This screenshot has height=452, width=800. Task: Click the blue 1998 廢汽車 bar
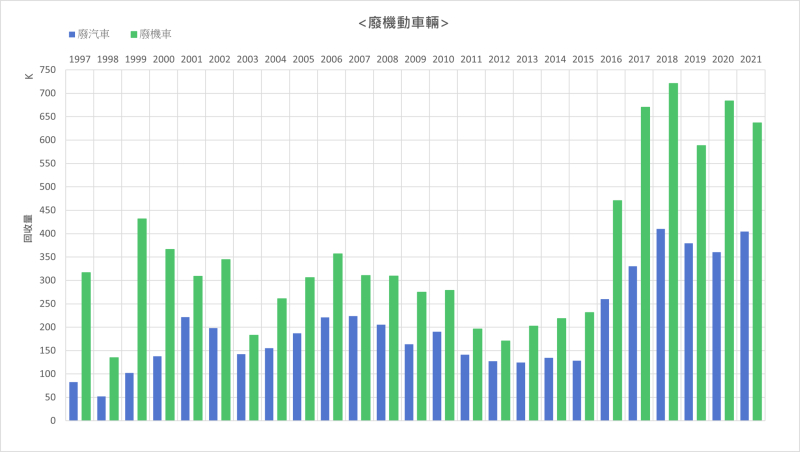[x=102, y=409]
